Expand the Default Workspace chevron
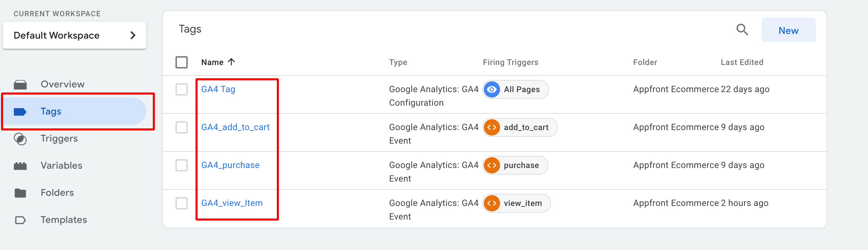868x250 pixels. click(133, 35)
